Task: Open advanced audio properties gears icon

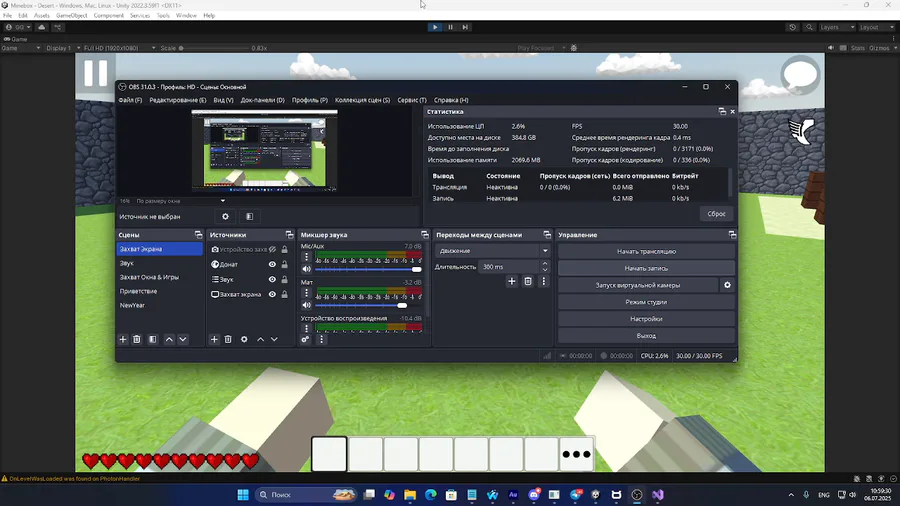Action: pos(305,340)
